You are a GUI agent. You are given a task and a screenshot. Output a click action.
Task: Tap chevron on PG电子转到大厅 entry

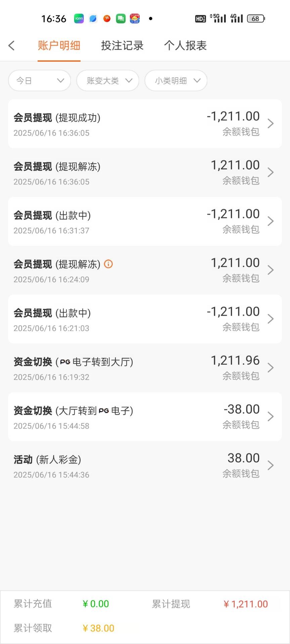tap(271, 368)
